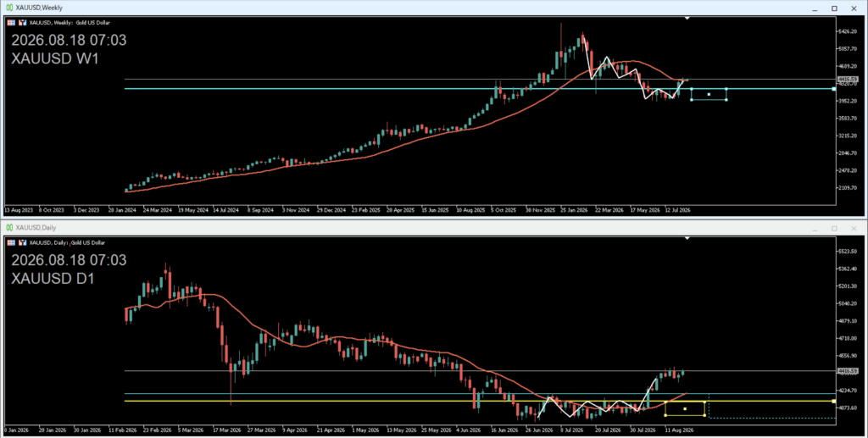Click the 4234.70 price scale value on Daily chart
868x438 pixels.
[x=849, y=391]
